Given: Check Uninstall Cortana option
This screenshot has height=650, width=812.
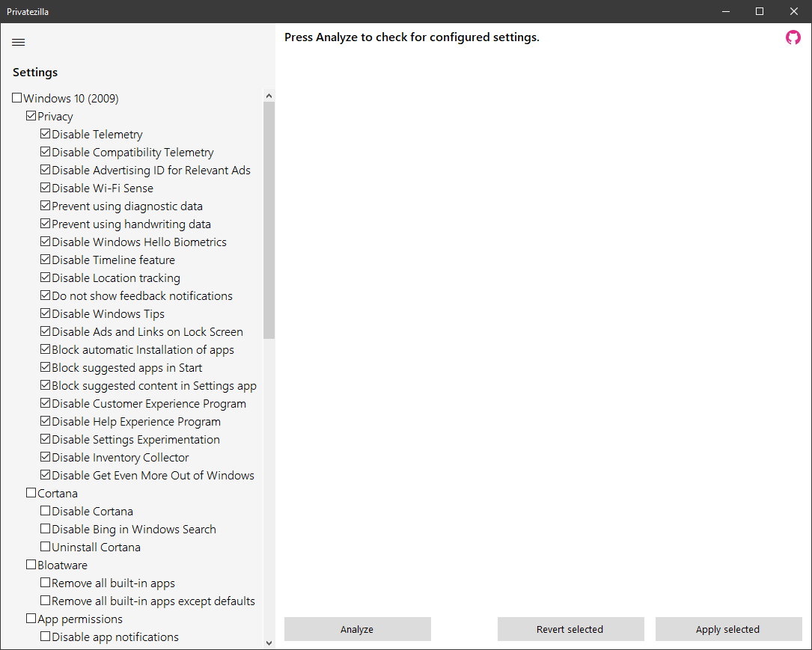Looking at the screenshot, I should tap(46, 548).
